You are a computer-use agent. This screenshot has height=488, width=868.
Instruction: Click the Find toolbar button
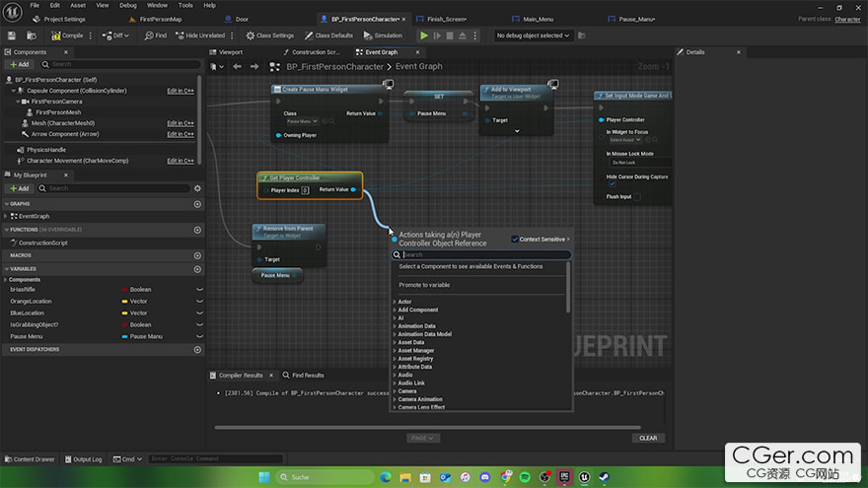pyautogui.click(x=156, y=35)
